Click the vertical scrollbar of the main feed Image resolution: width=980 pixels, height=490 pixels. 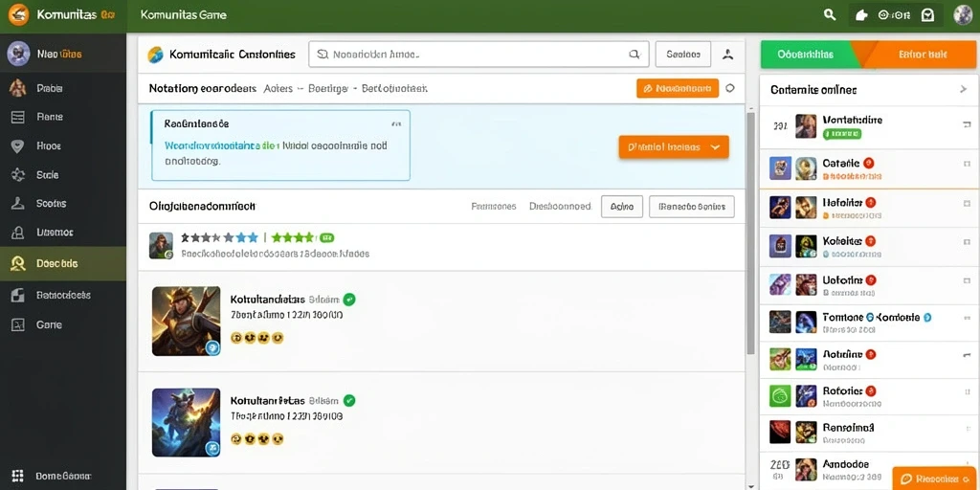tap(750, 233)
